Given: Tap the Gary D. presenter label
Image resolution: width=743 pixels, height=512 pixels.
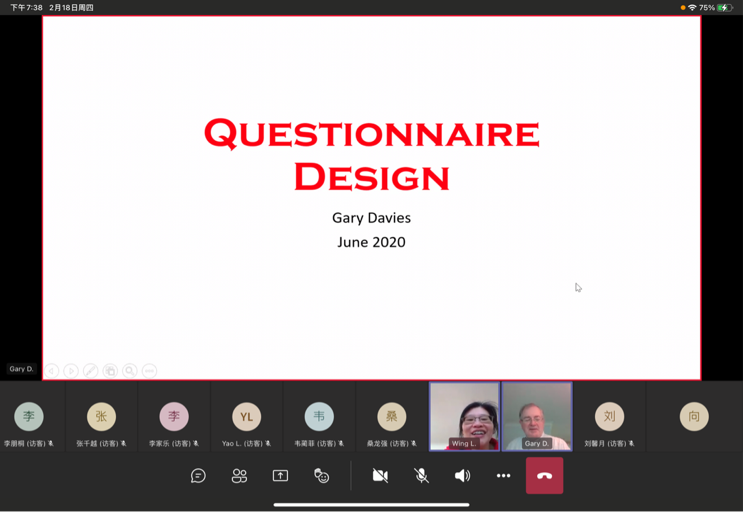Looking at the screenshot, I should [22, 369].
